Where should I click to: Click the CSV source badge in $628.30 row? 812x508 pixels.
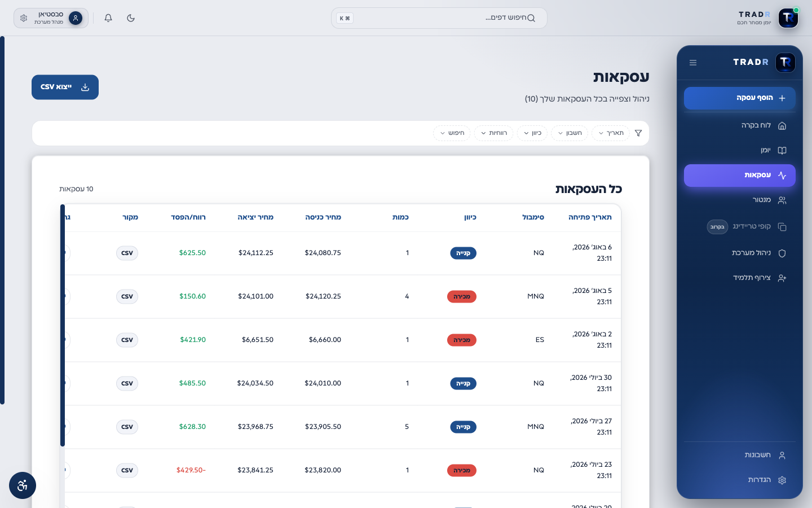coord(127,427)
